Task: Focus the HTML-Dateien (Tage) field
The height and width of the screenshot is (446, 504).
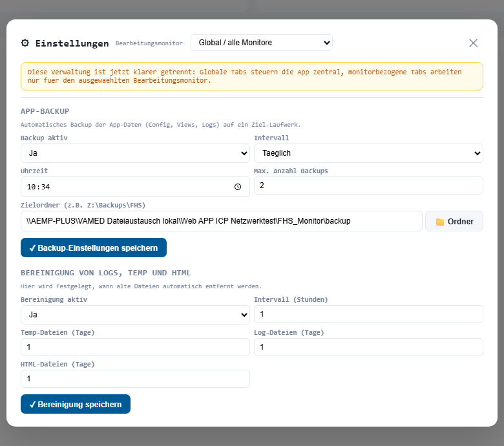Action: click(135, 379)
